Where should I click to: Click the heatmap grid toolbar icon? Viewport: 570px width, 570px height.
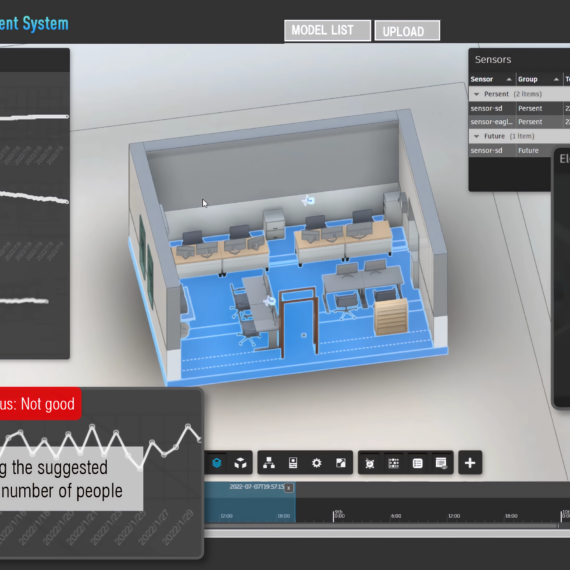(394, 463)
